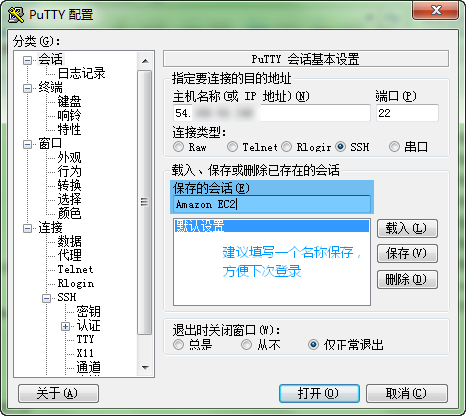
Task: Select 串口 serial connection radio button
Action: click(394, 147)
